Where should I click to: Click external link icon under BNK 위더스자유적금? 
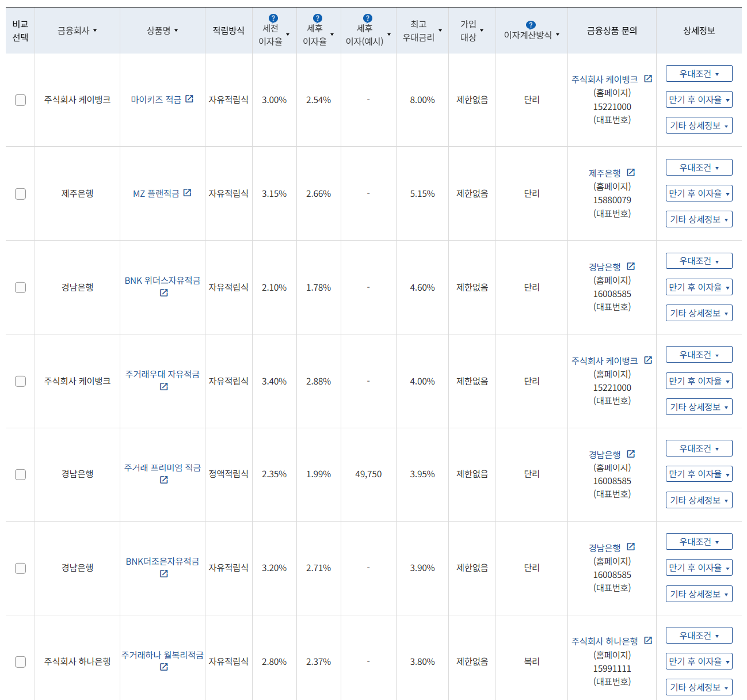pos(164,293)
